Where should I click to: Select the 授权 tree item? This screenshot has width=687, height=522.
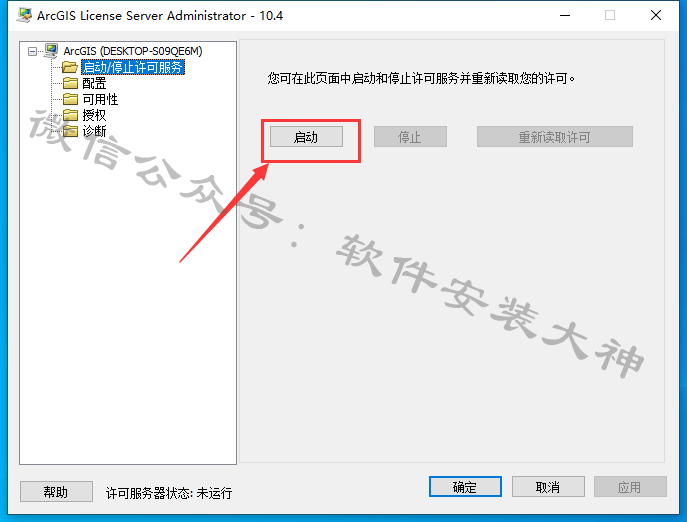pos(94,115)
